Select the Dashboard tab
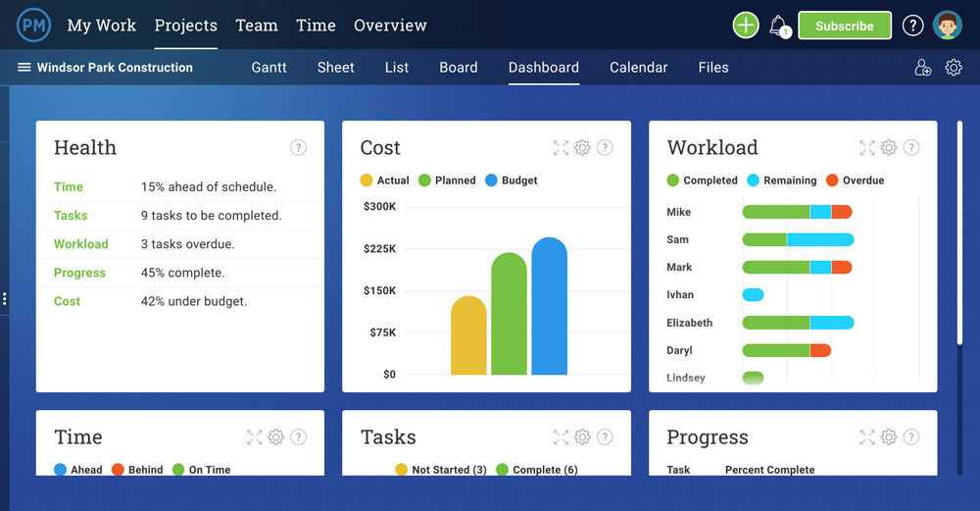This screenshot has height=511, width=980. click(x=544, y=68)
